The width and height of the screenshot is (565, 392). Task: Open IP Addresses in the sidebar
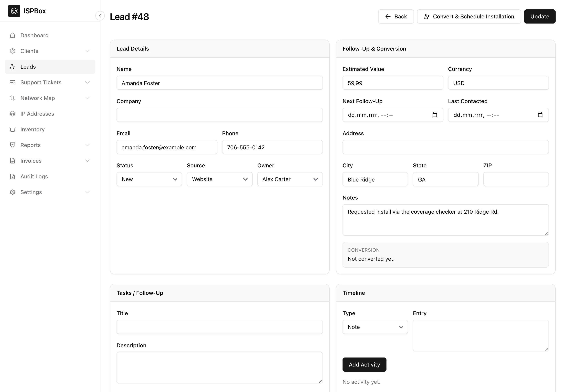click(x=50, y=114)
